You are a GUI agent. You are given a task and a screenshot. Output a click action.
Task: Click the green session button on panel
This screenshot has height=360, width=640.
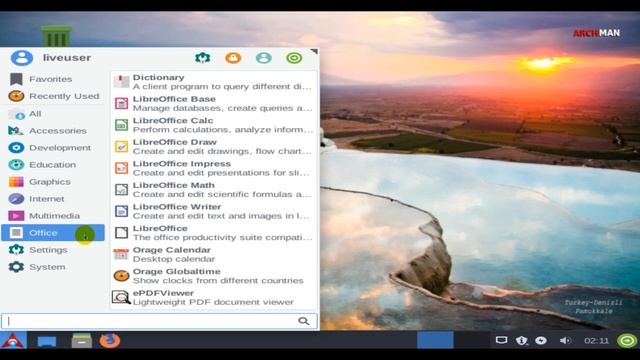(627, 340)
